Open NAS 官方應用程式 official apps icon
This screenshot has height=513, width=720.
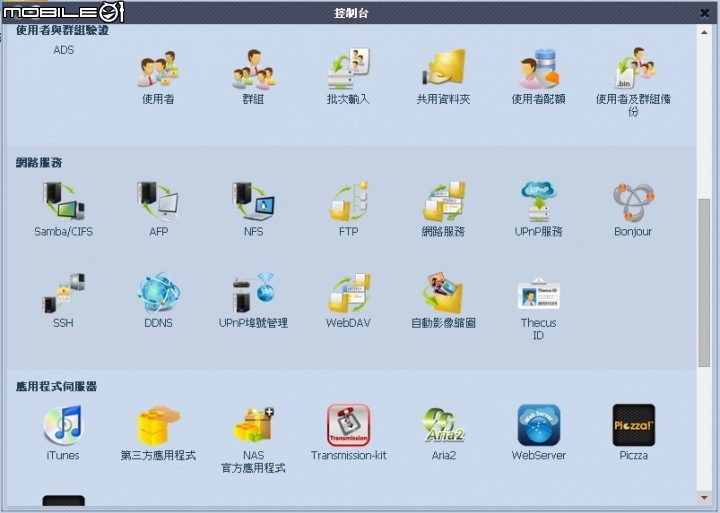point(253,425)
